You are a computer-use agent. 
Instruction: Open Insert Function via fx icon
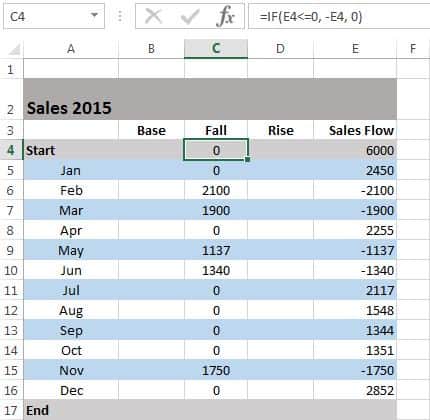(225, 16)
